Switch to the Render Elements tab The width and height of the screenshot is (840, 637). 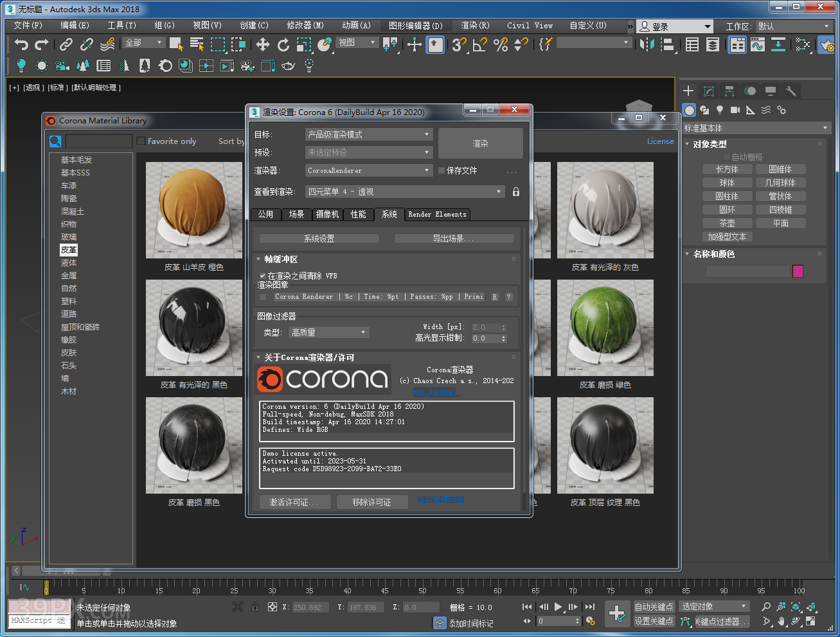coord(437,215)
